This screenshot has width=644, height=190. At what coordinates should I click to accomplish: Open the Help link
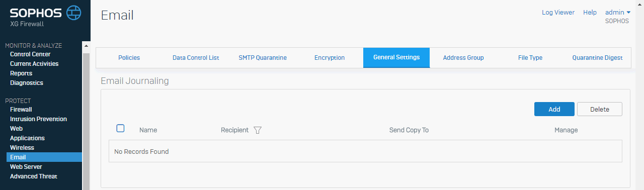[590, 13]
